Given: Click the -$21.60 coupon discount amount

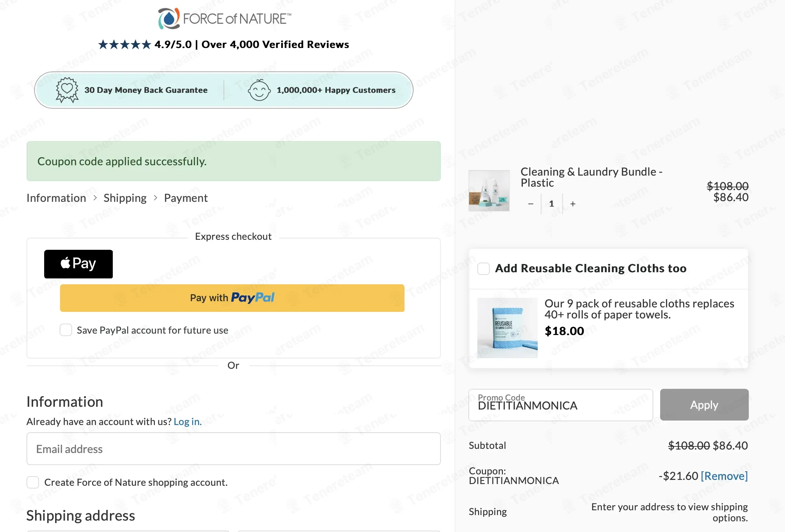Looking at the screenshot, I should click(678, 476).
